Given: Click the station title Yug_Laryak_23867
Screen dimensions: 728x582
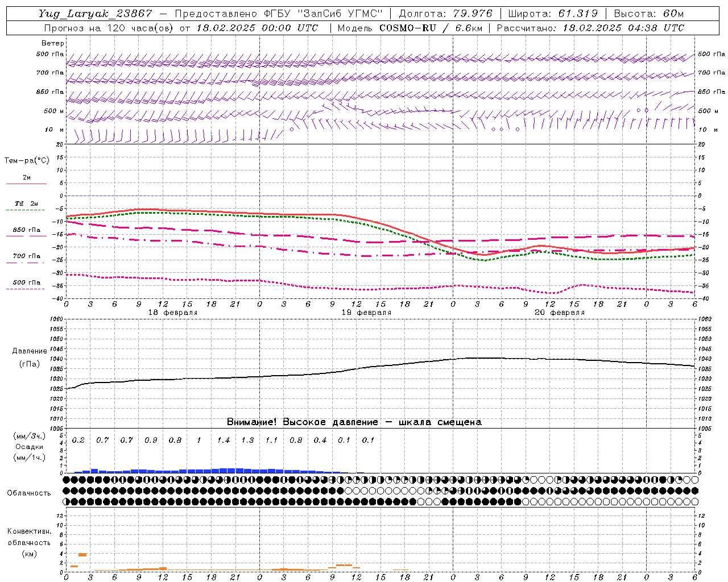Looking at the screenshot, I should [x=96, y=14].
